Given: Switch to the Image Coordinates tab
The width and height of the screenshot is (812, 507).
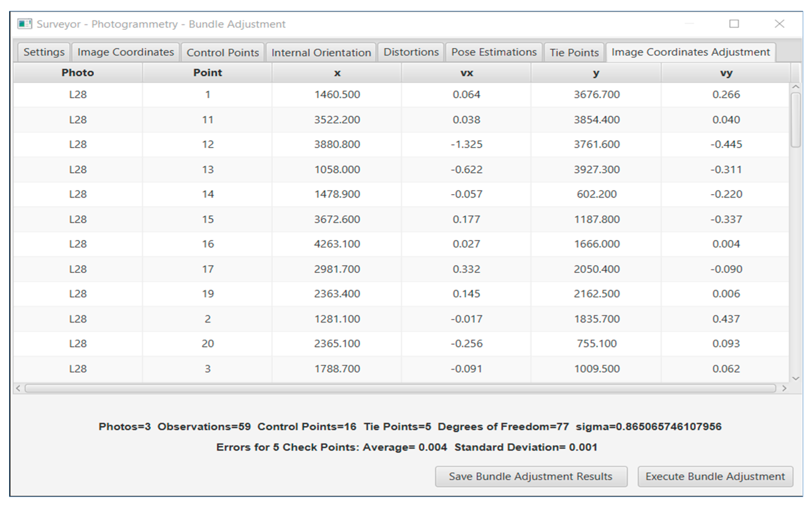Looking at the screenshot, I should (126, 52).
